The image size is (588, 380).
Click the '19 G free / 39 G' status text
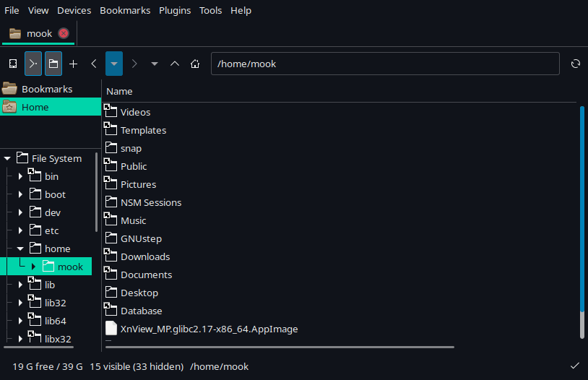coord(48,366)
